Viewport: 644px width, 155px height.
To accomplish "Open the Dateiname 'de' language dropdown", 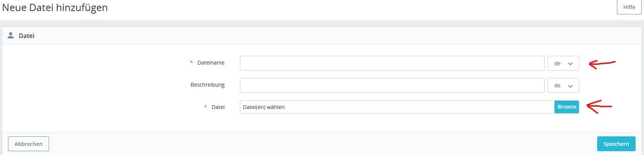I will [x=563, y=63].
